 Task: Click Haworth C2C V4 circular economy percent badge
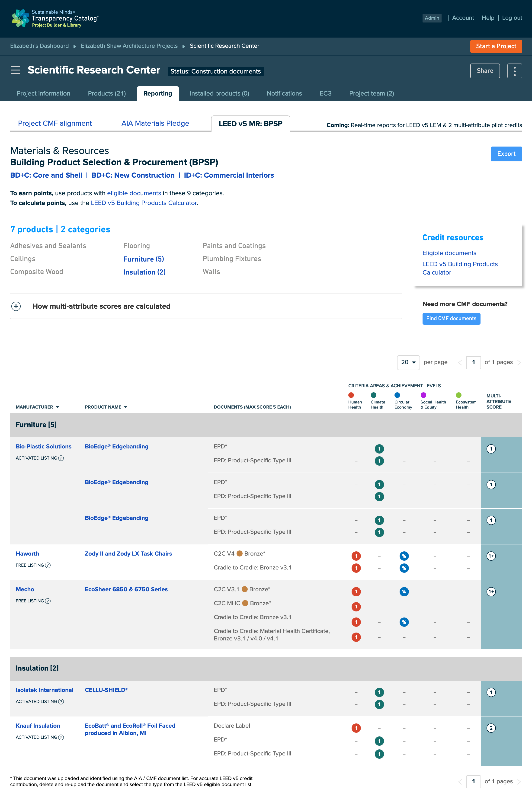pos(404,556)
